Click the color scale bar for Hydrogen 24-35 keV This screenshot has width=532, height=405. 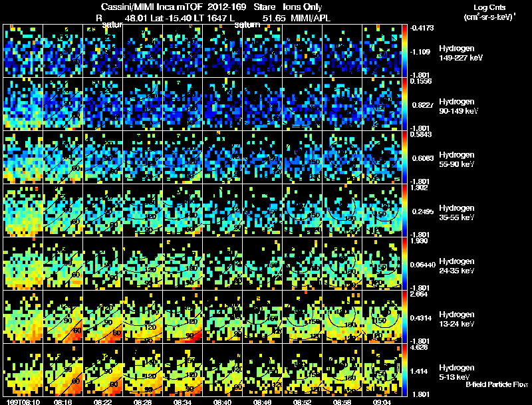pyautogui.click(x=404, y=263)
